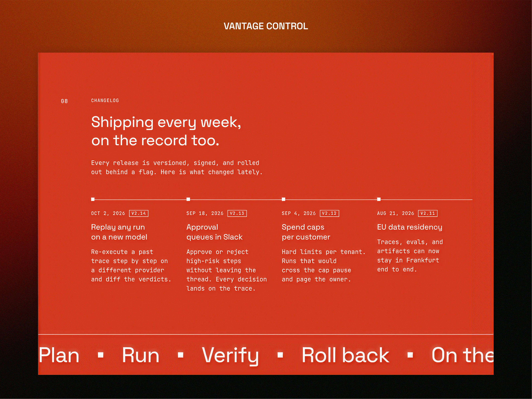Click the timeline marker above Aug 21, 2026
Screen dimensions: 532x399
379,199
